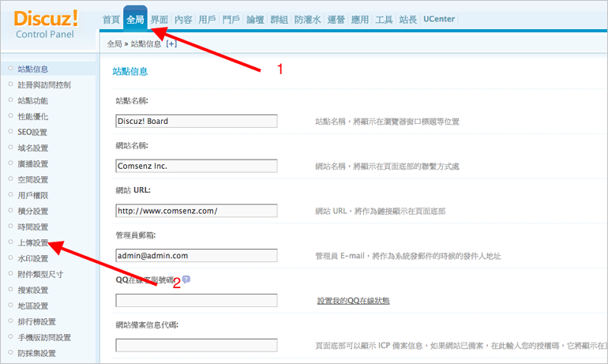Open 用戶權限 sidebar item
608x364 pixels.
[33, 195]
